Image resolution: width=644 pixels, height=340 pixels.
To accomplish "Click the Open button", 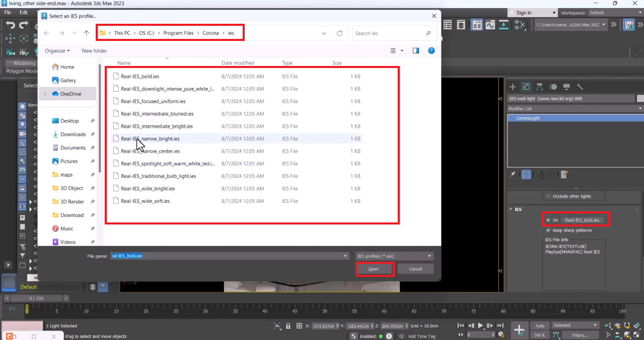I will click(x=374, y=269).
